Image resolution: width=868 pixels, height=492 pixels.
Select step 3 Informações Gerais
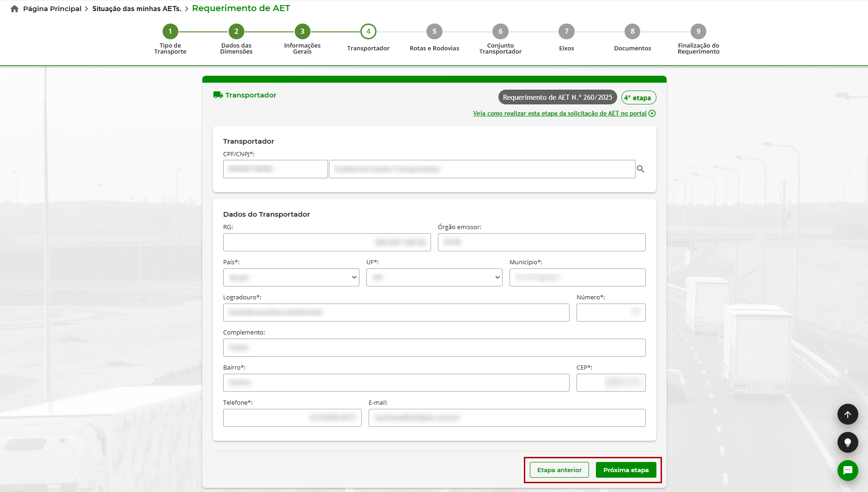coord(302,31)
